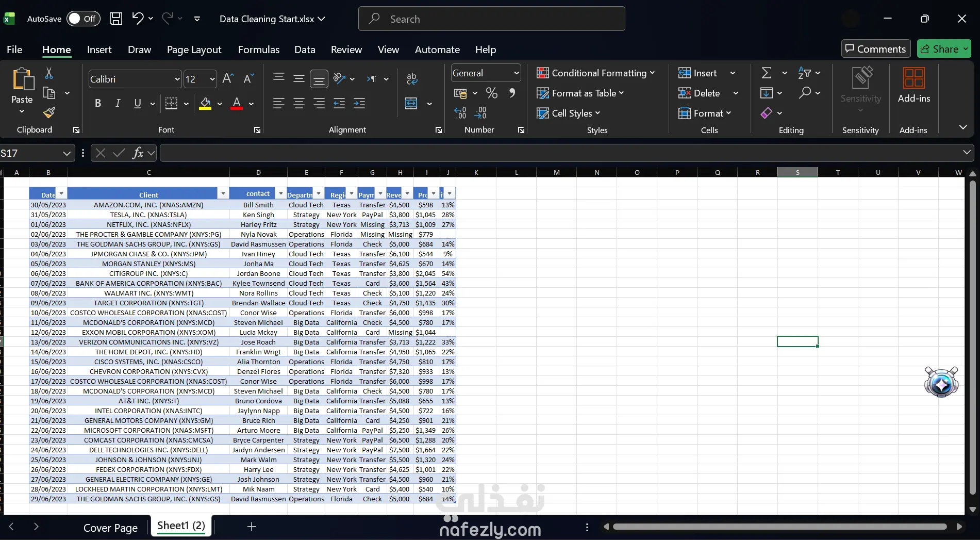Toggle Bottom Align for cells
Image resolution: width=980 pixels, height=540 pixels.
pos(319,78)
